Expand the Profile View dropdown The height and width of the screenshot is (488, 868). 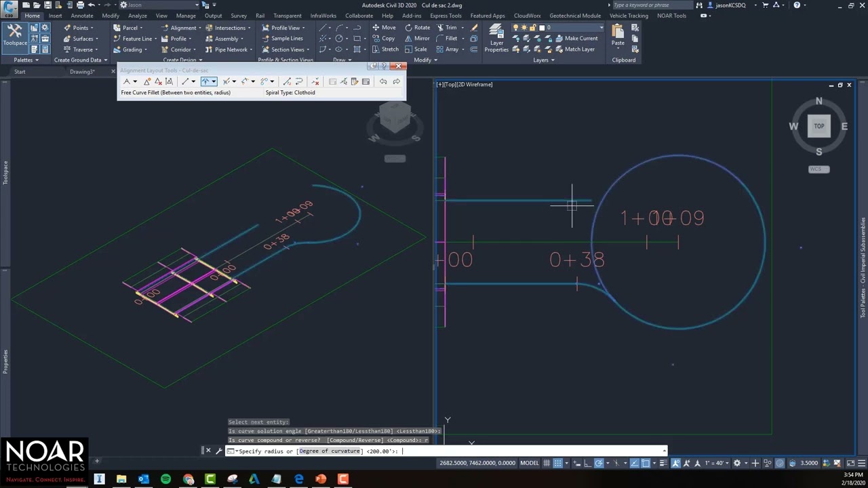[303, 28]
